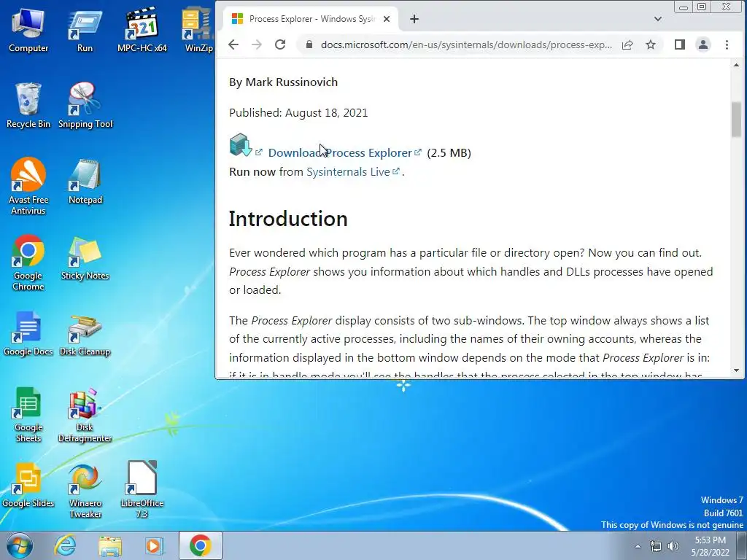Open Sysinternals Live link
The width and height of the screenshot is (747, 560).
[x=348, y=172]
